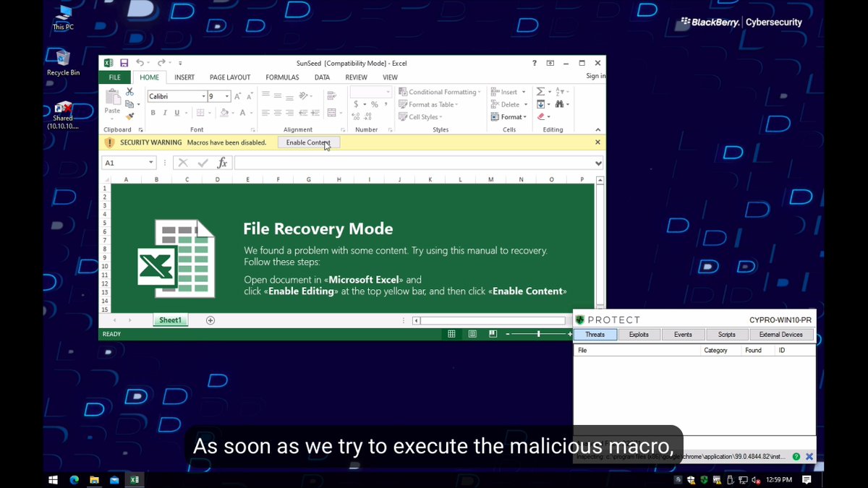Open the Events tab in Protect window
868x488 pixels.
click(683, 334)
